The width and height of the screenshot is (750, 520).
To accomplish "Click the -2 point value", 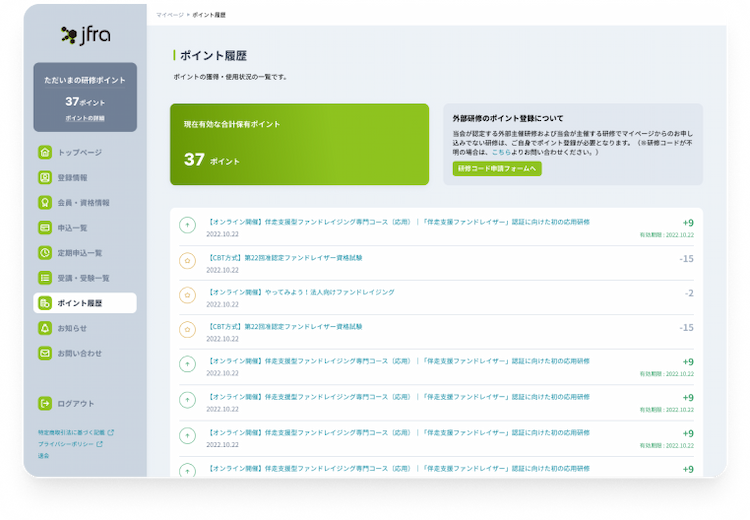I will [689, 293].
